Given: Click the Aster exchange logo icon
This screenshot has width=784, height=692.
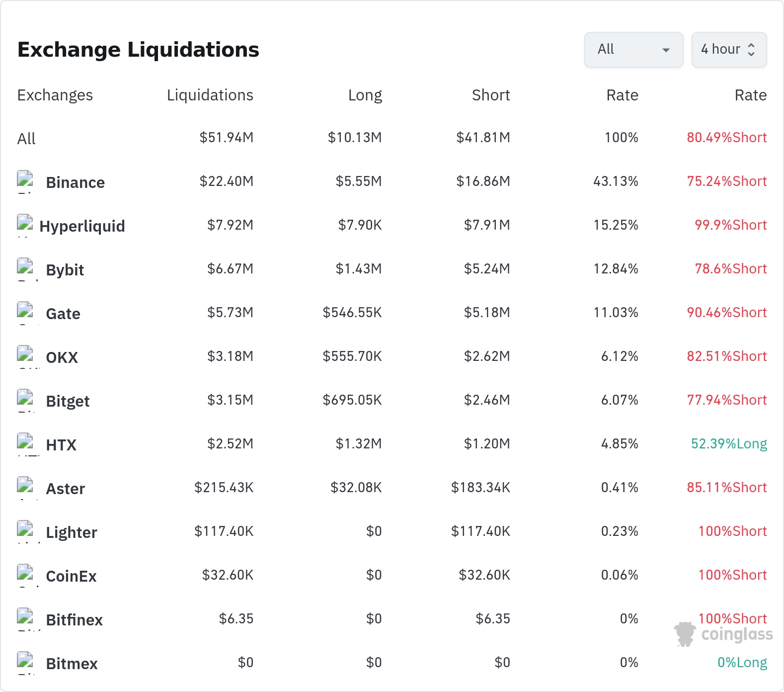Looking at the screenshot, I should [25, 488].
